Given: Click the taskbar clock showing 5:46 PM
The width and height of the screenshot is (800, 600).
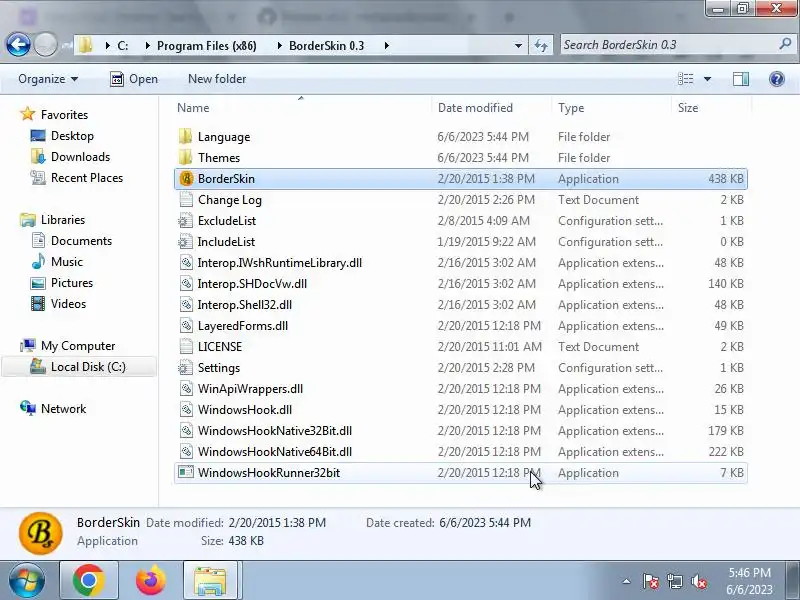Looking at the screenshot, I should pos(749,572).
